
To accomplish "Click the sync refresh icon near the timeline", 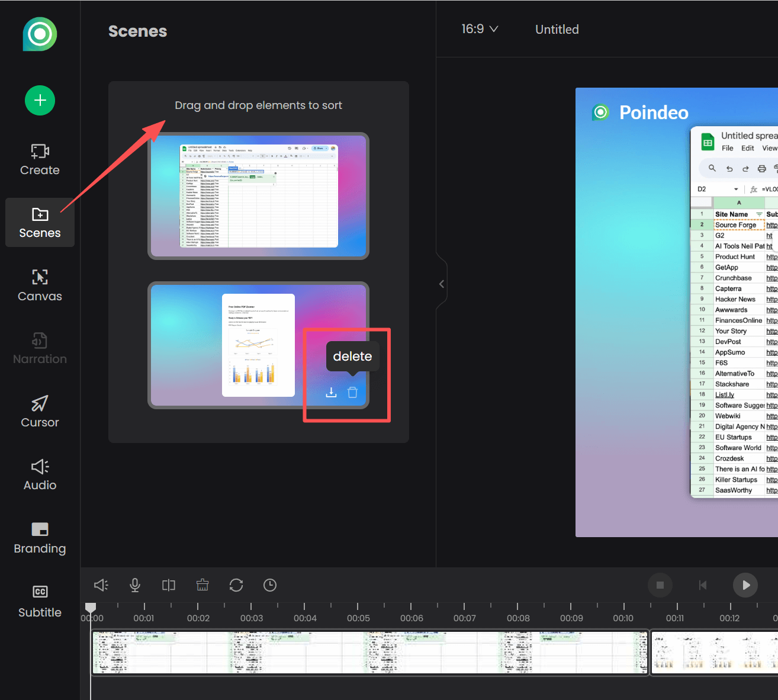I will coord(236,585).
